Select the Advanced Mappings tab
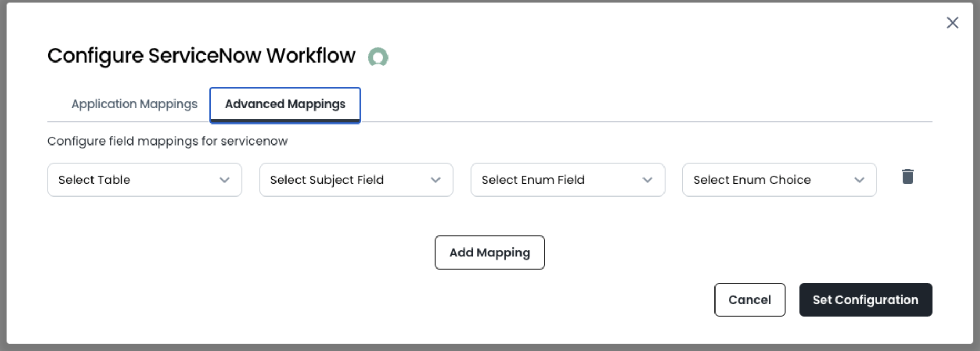Screen dimensions: 980x351 pyautogui.click(x=285, y=104)
